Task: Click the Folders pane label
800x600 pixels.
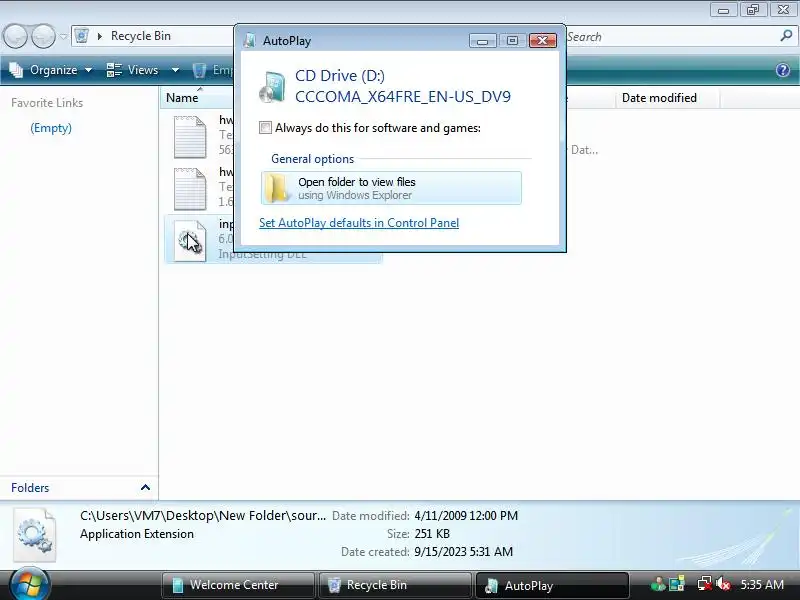Action: click(x=30, y=488)
